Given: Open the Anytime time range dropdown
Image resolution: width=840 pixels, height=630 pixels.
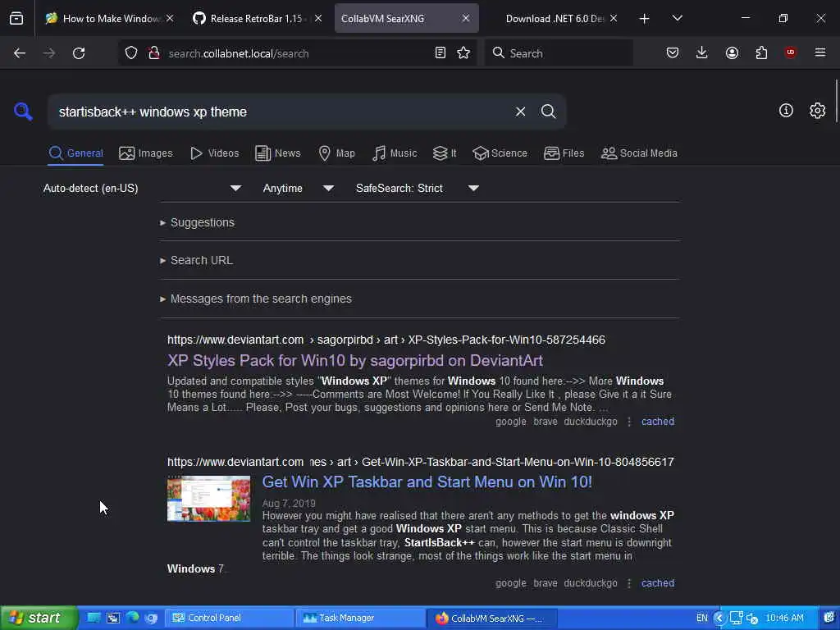Looking at the screenshot, I should tap(299, 188).
